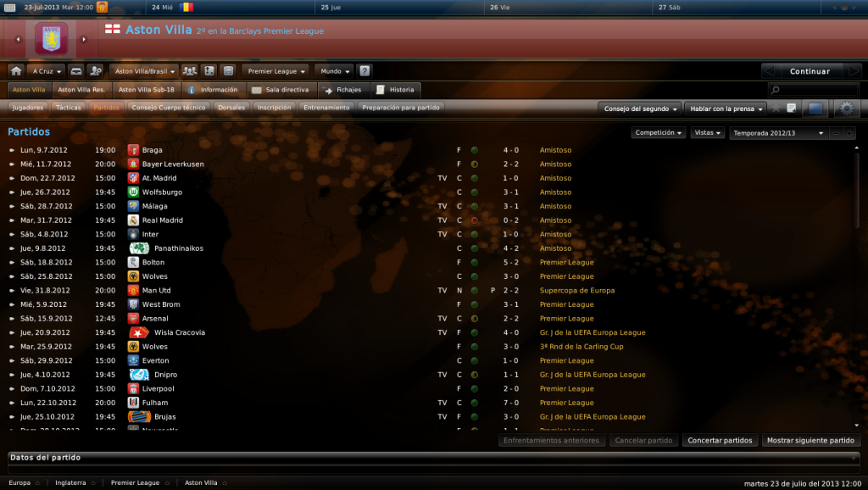
Task: Expand the Datos del partido panel arrow
Action: [854, 458]
